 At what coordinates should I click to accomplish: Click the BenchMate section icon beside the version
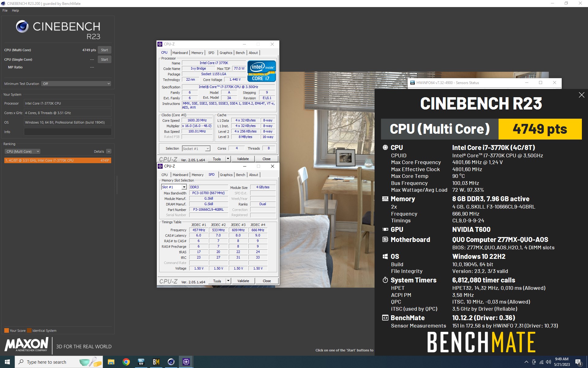[385, 318]
